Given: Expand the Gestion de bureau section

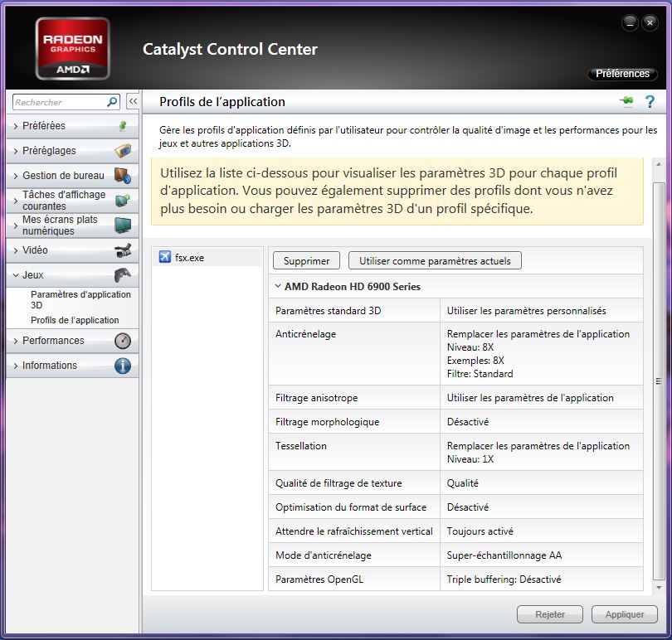Looking at the screenshot, I should (x=72, y=176).
